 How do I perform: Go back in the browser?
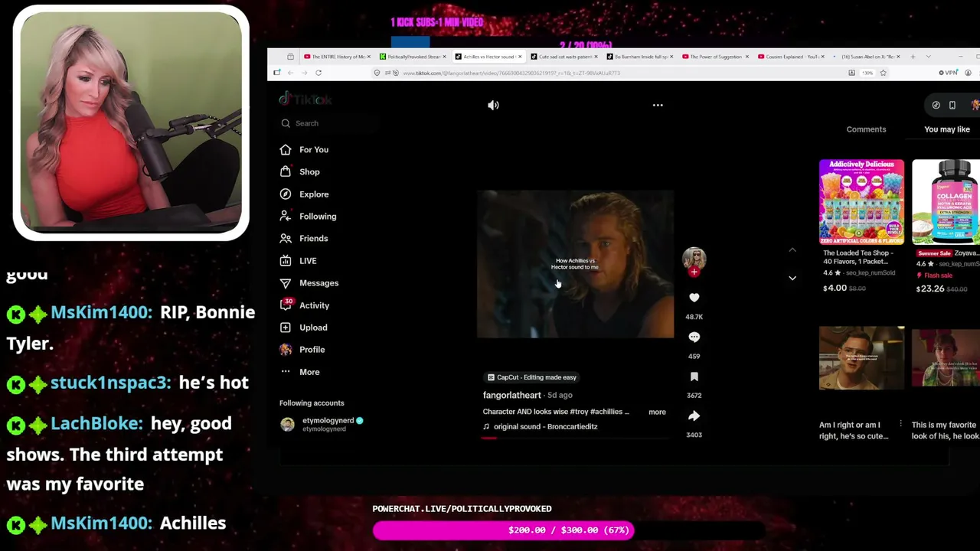point(290,73)
